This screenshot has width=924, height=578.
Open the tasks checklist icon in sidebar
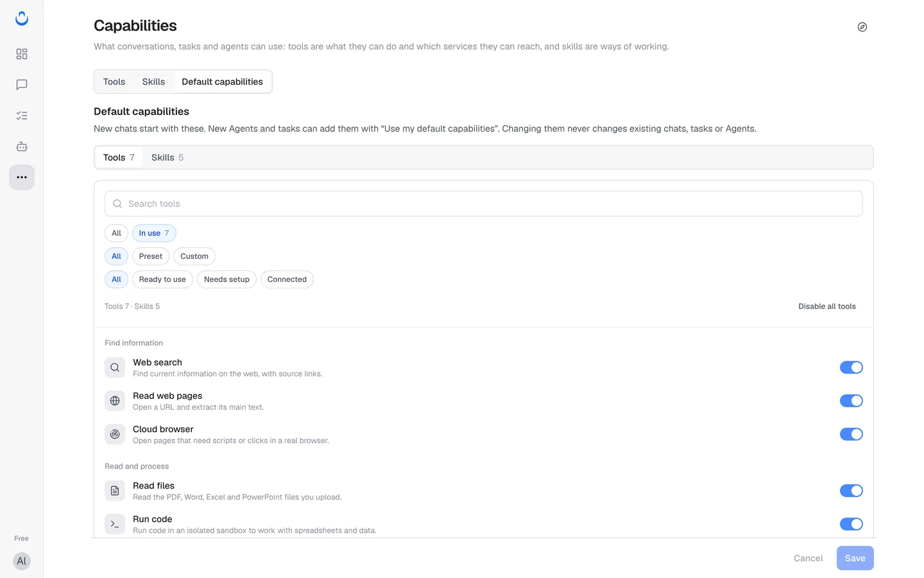[22, 116]
